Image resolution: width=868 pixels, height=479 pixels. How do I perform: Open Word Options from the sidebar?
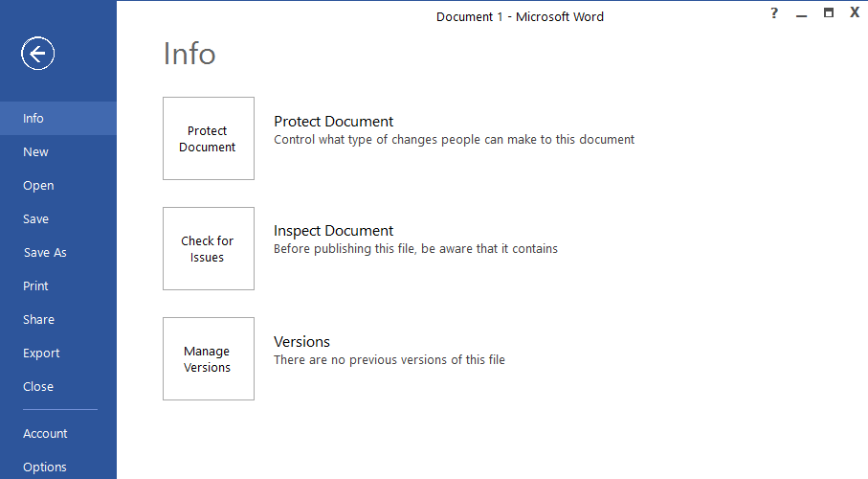(45, 468)
